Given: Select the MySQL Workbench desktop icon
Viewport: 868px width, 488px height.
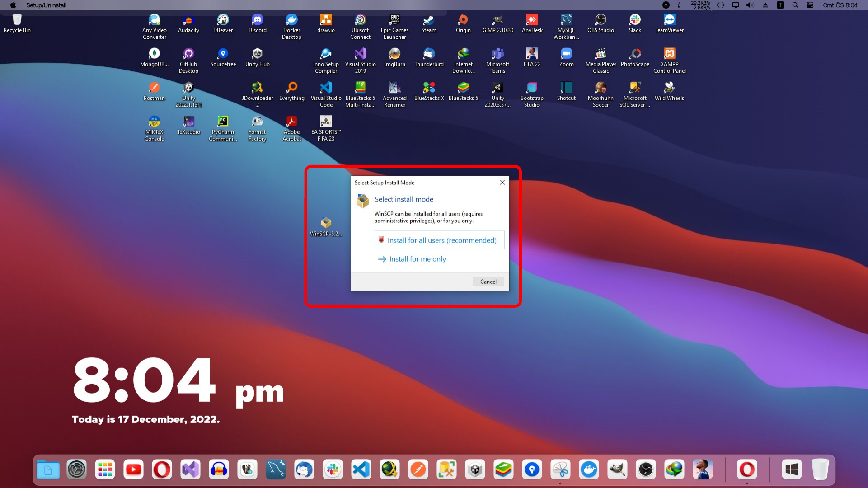Looking at the screenshot, I should [567, 27].
